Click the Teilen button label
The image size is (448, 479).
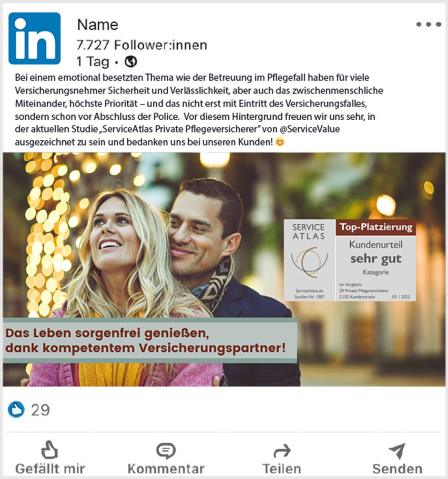pyautogui.click(x=282, y=469)
